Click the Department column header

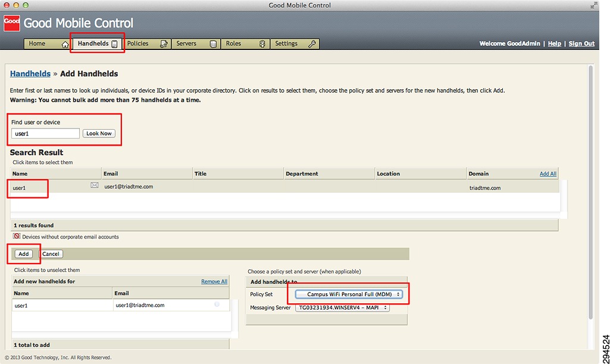[329, 174]
